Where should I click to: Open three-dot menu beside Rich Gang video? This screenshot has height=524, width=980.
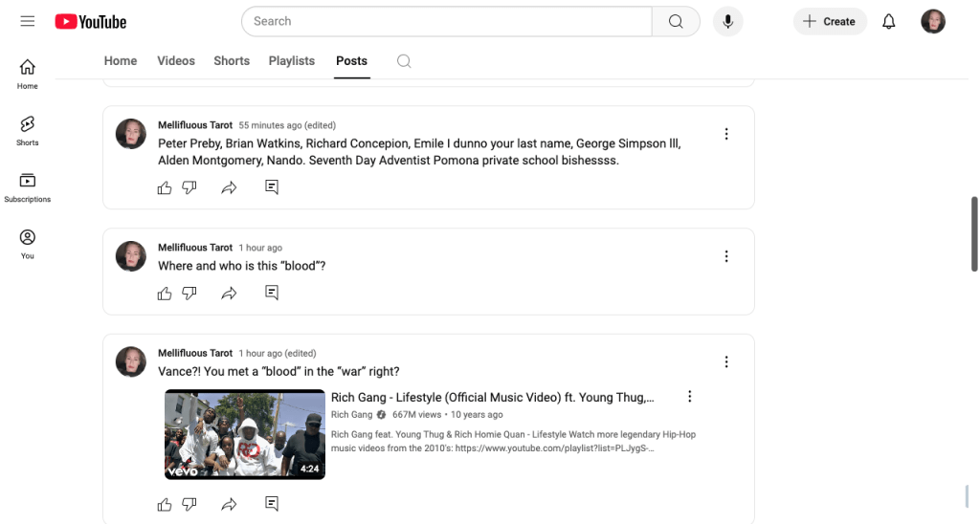pyautogui.click(x=689, y=397)
